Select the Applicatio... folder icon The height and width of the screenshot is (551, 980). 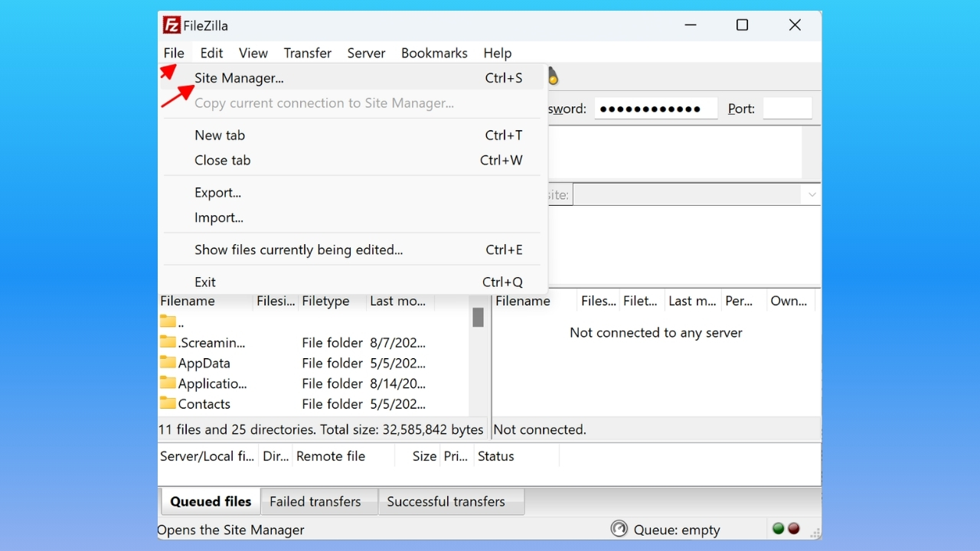(x=168, y=383)
